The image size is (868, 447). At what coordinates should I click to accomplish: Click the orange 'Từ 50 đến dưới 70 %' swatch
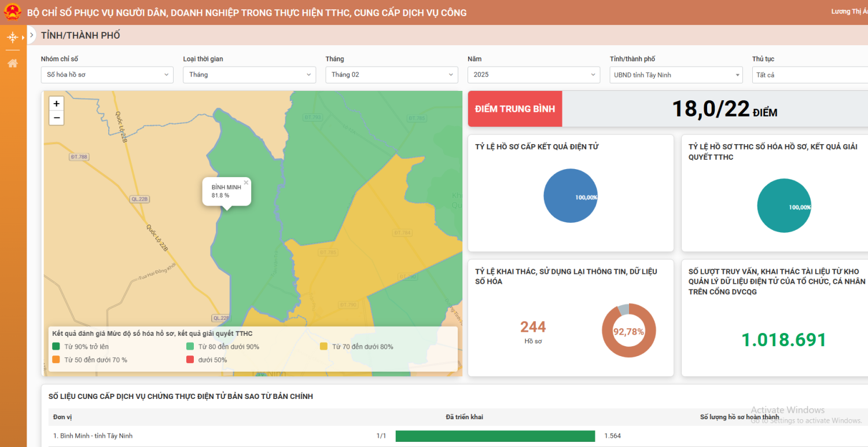56,360
